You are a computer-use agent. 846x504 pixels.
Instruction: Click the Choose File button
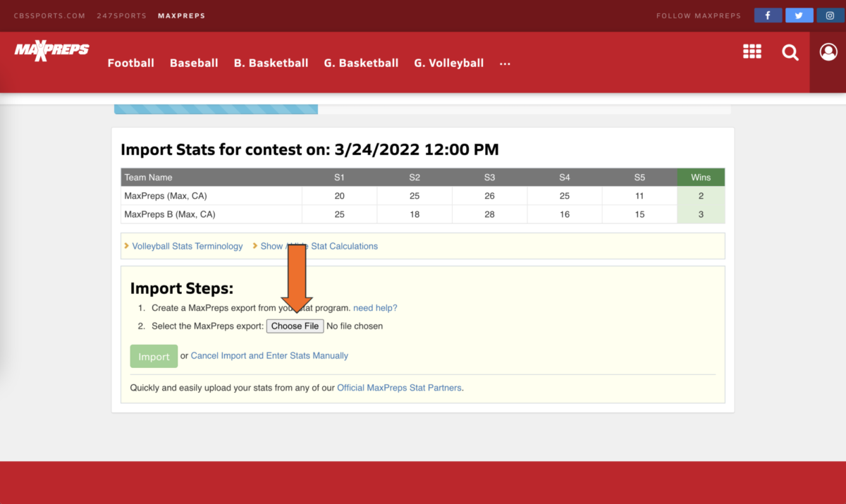(295, 326)
